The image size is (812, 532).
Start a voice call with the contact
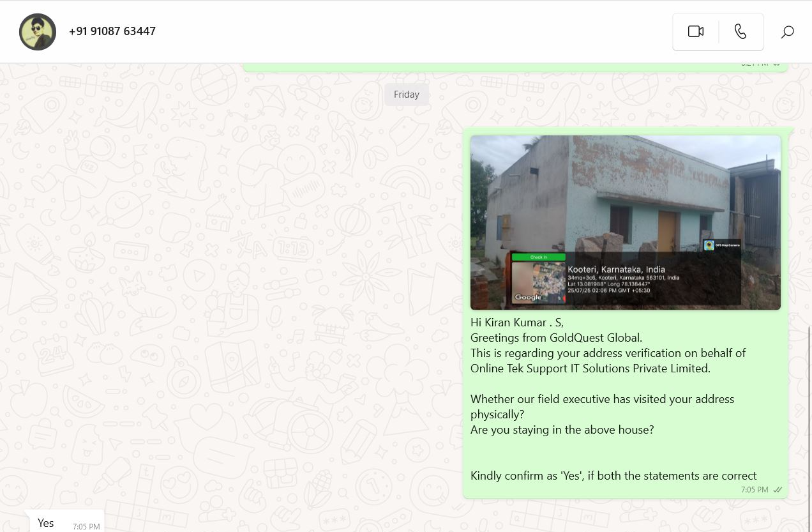(x=741, y=31)
